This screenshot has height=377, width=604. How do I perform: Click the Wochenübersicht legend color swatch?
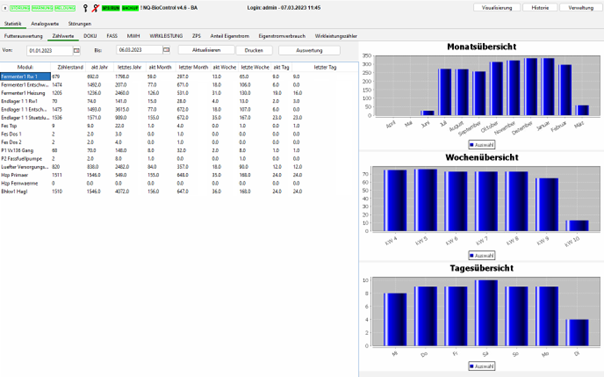[x=472, y=255]
